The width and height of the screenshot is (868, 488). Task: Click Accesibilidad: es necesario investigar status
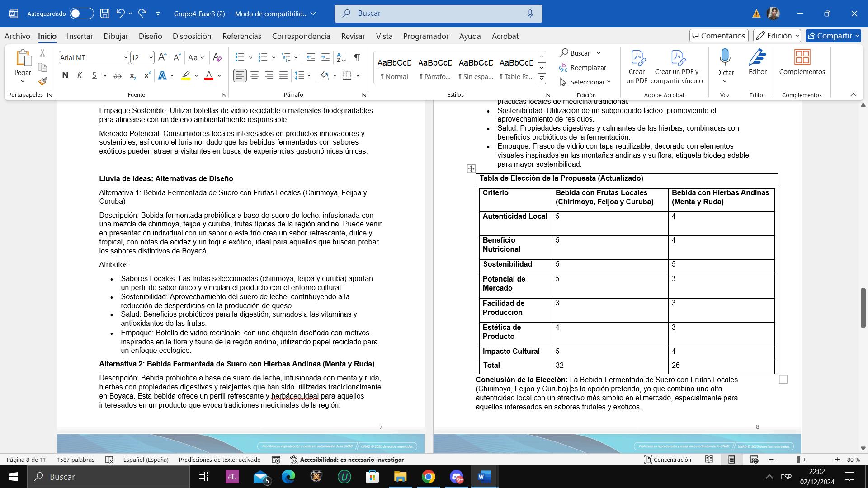click(x=347, y=460)
